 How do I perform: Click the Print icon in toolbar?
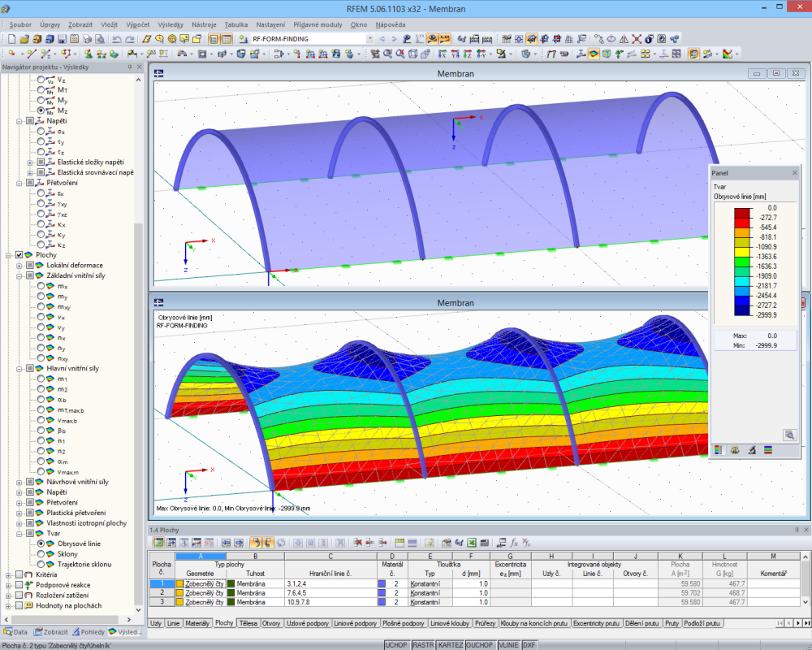coord(87,39)
